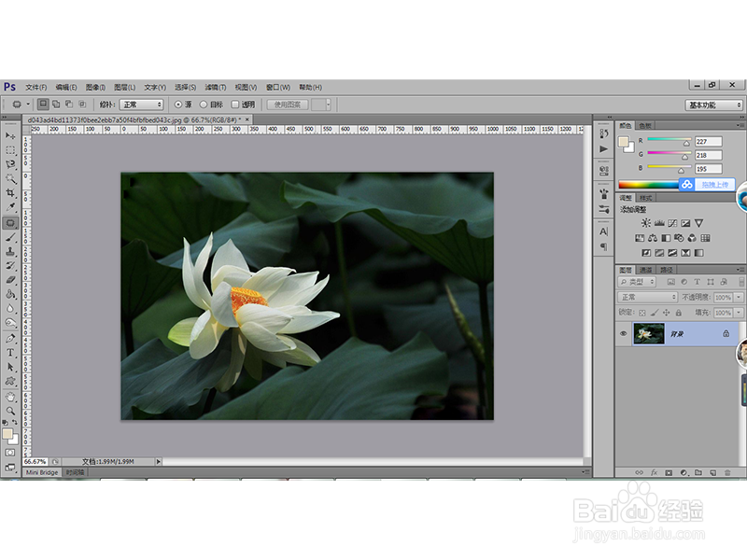Open the History panel icon
747x560 pixels.
pyautogui.click(x=604, y=134)
